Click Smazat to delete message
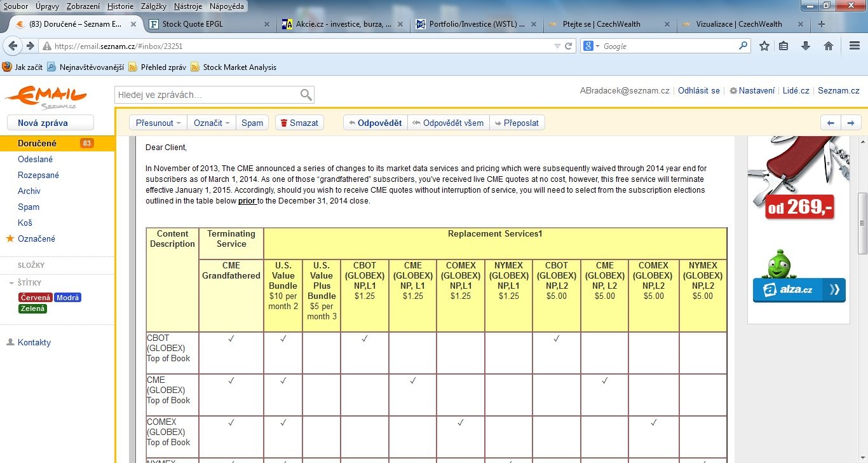 pyautogui.click(x=299, y=123)
